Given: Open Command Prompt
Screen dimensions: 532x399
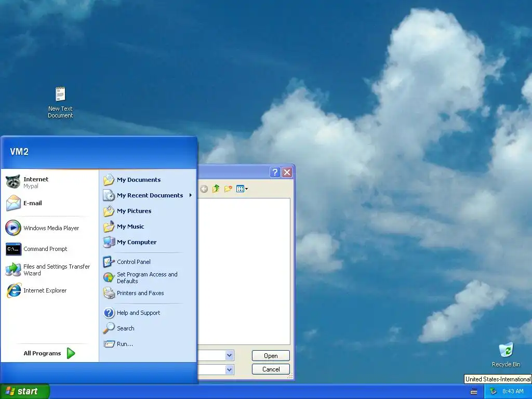Looking at the screenshot, I should (x=50, y=249).
